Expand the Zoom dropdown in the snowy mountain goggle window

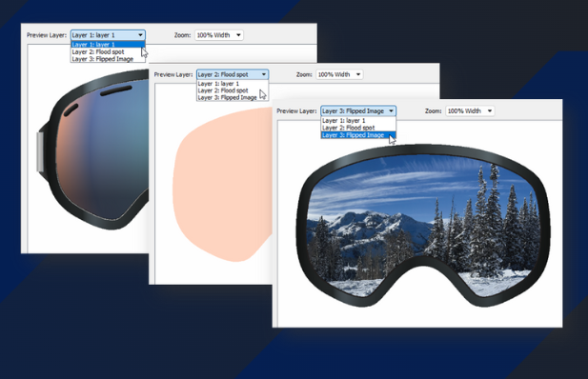(x=470, y=111)
